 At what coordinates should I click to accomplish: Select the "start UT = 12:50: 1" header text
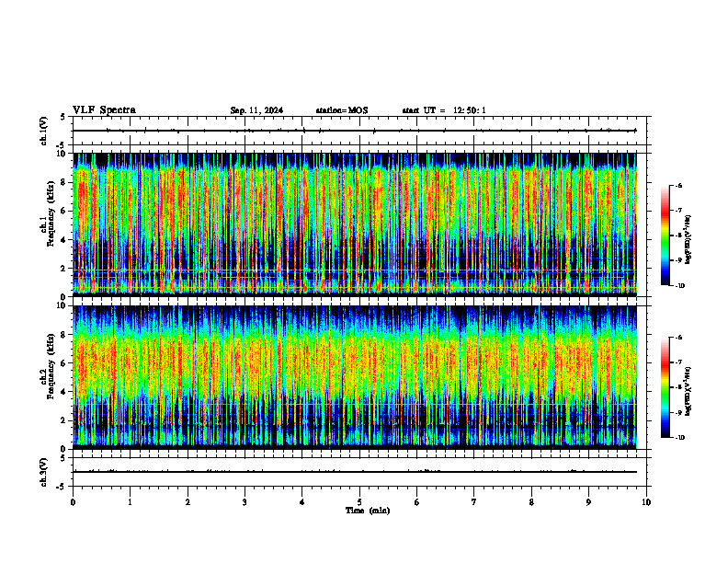point(444,110)
